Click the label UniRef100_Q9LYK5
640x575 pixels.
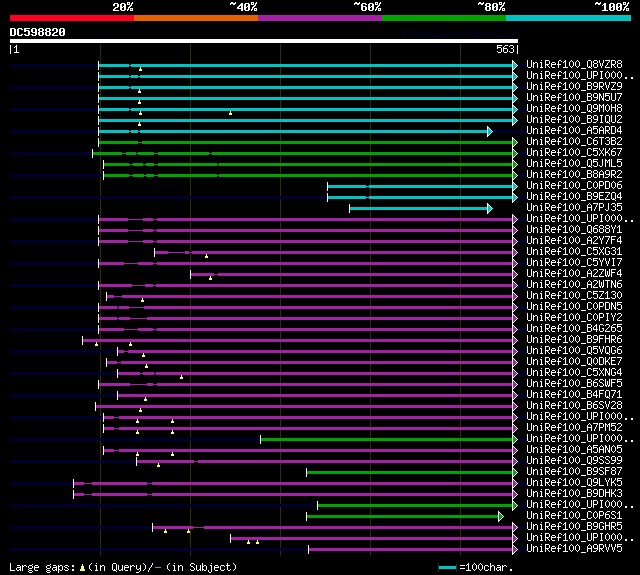pos(574,483)
